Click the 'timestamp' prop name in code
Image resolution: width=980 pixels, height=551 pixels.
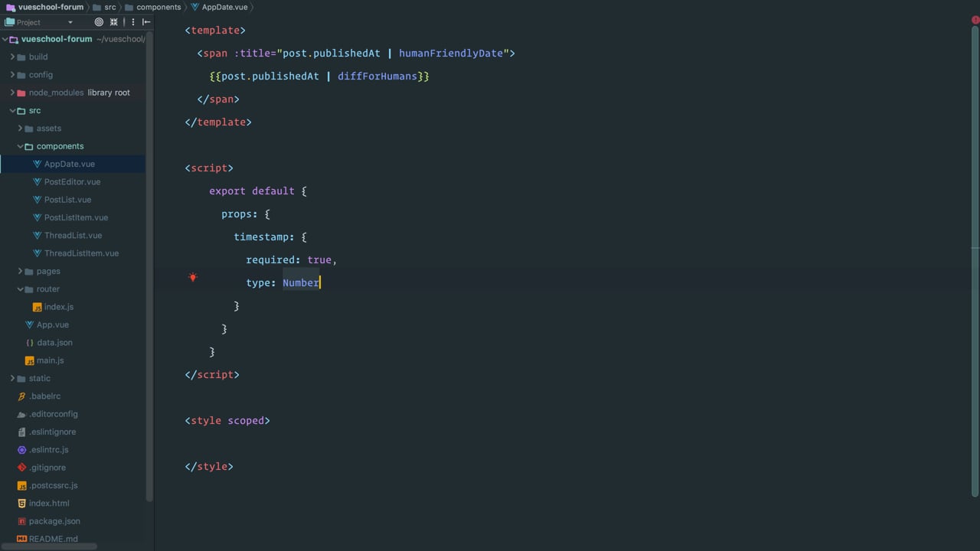coord(261,237)
